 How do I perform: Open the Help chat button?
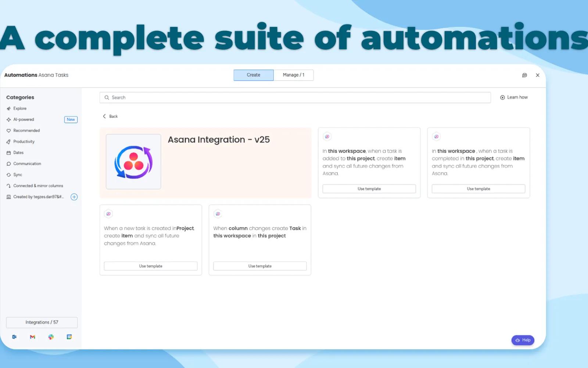coord(523,340)
